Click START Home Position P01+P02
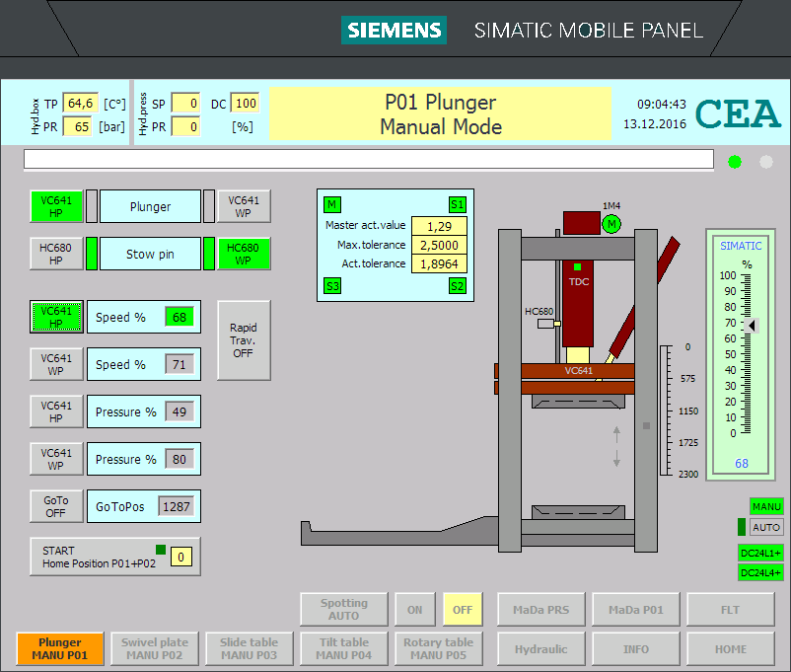The width and height of the screenshot is (791, 672). click(x=115, y=557)
